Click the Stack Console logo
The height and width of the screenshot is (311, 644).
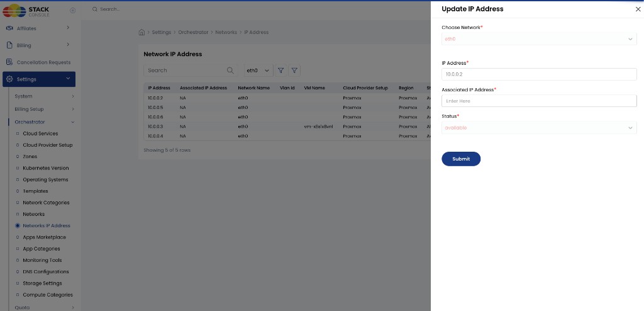pos(26,10)
